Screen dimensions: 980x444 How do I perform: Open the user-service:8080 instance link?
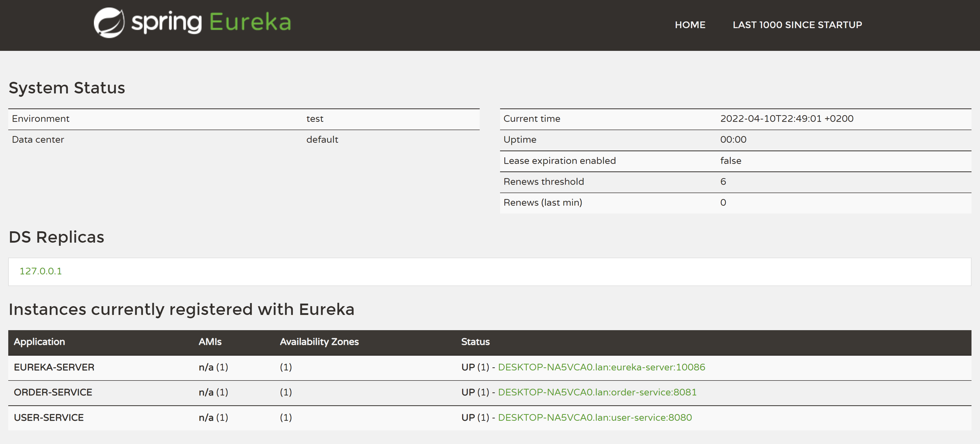click(595, 417)
